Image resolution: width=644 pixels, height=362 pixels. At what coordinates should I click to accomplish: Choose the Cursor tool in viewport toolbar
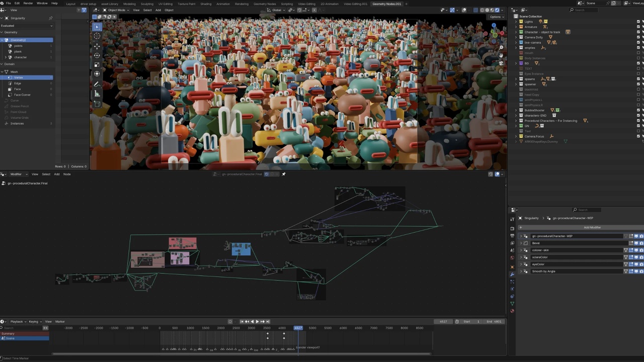pyautogui.click(x=97, y=36)
